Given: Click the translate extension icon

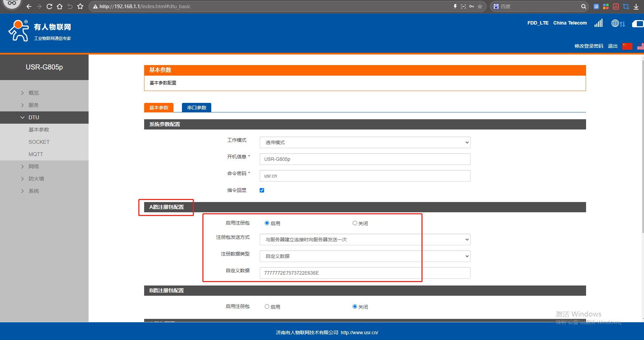Looking at the screenshot, I should coord(596,6).
